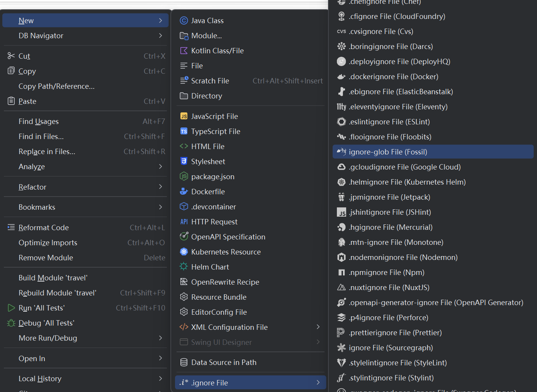The width and height of the screenshot is (537, 392).
Task: Expand the Bookmarks submenu arrow
Action: (161, 207)
